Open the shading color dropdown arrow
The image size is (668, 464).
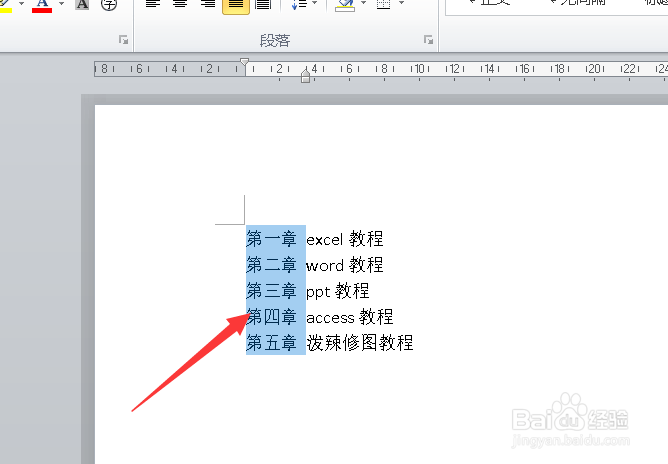click(x=363, y=3)
